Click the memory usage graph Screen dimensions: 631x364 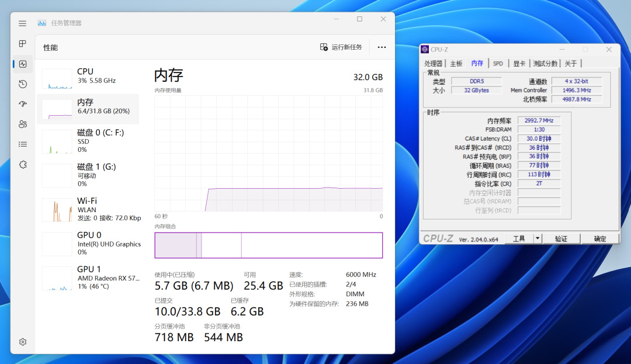tap(268, 153)
